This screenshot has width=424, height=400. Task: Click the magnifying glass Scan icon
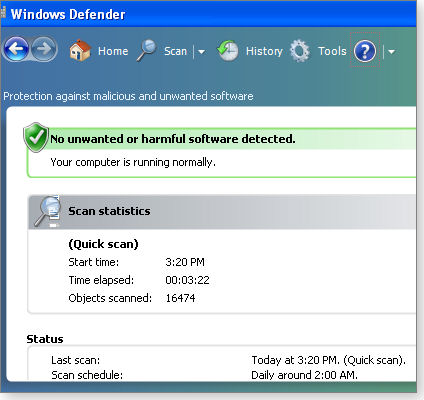[147, 51]
